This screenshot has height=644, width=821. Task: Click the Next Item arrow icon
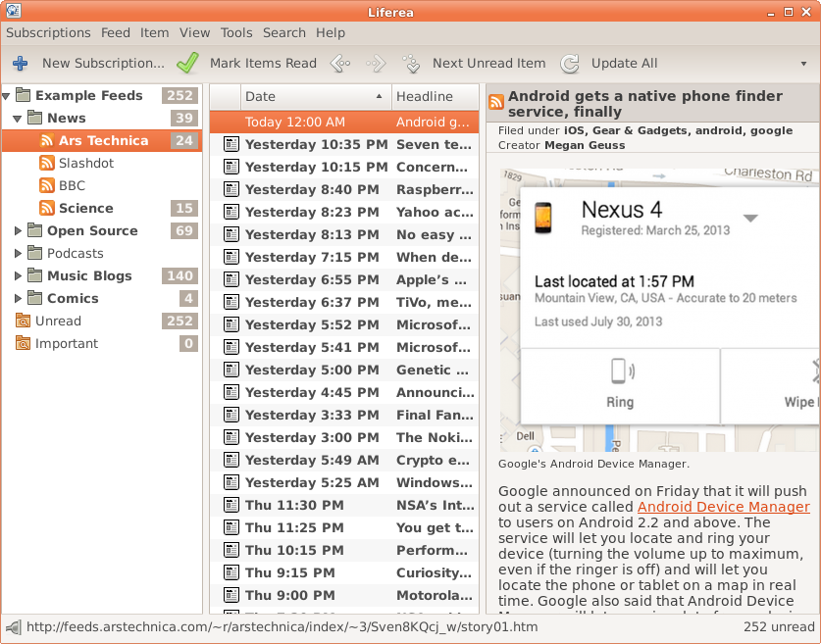click(x=376, y=64)
